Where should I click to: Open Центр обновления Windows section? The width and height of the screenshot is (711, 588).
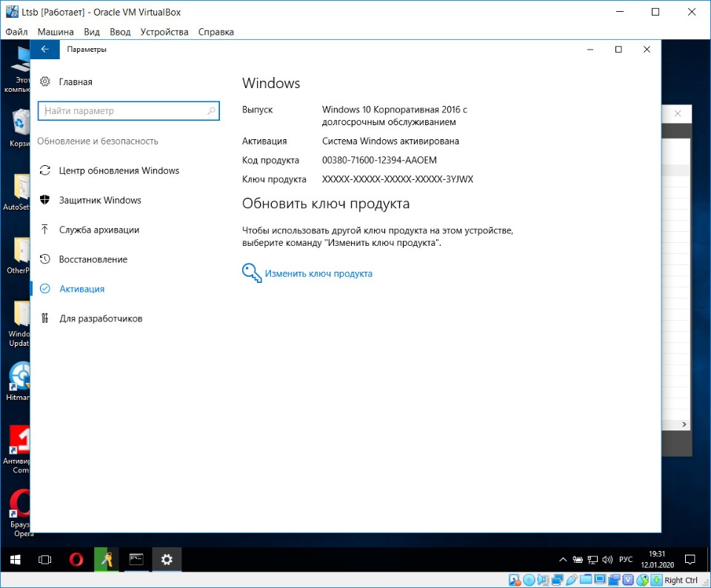118,170
